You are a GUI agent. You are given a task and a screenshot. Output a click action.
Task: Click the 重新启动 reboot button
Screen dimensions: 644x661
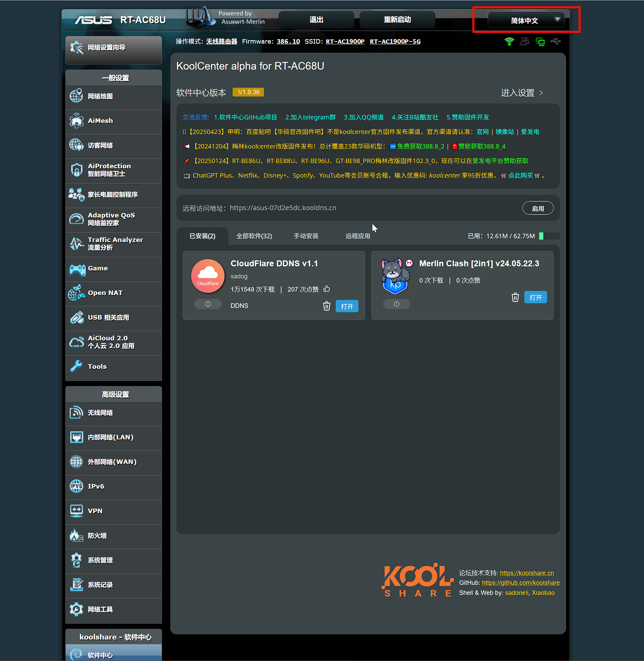pos(397,20)
